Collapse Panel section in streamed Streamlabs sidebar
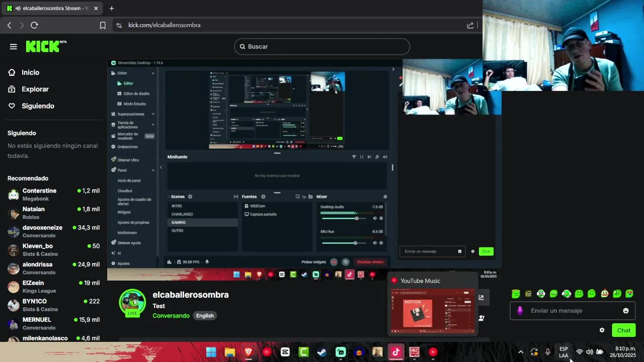This screenshot has width=644, height=362. pos(153,170)
